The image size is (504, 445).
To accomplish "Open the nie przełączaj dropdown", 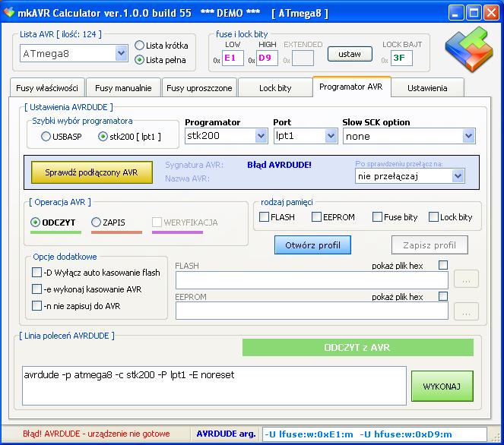I will tap(458, 176).
